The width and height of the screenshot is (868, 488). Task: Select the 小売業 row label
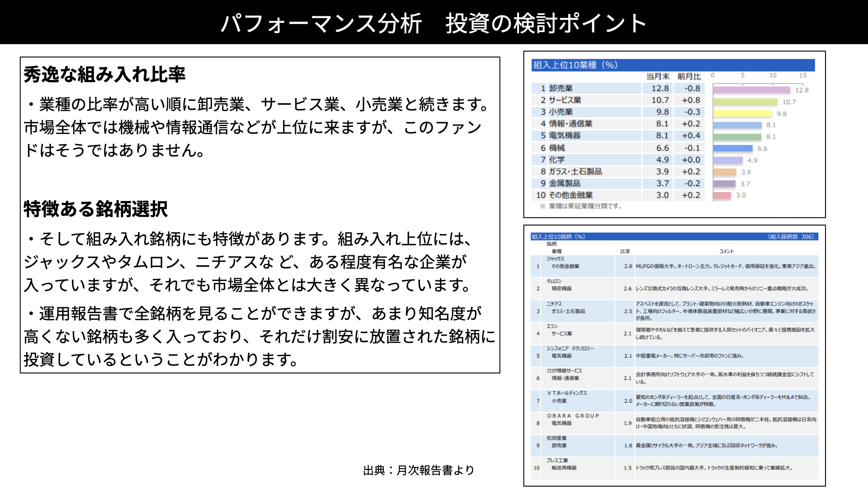point(561,112)
